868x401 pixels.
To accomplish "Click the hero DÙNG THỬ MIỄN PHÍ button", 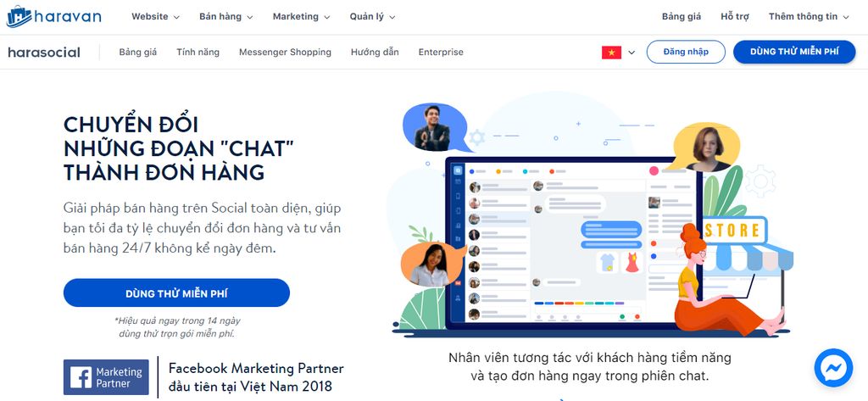I will coord(176,293).
